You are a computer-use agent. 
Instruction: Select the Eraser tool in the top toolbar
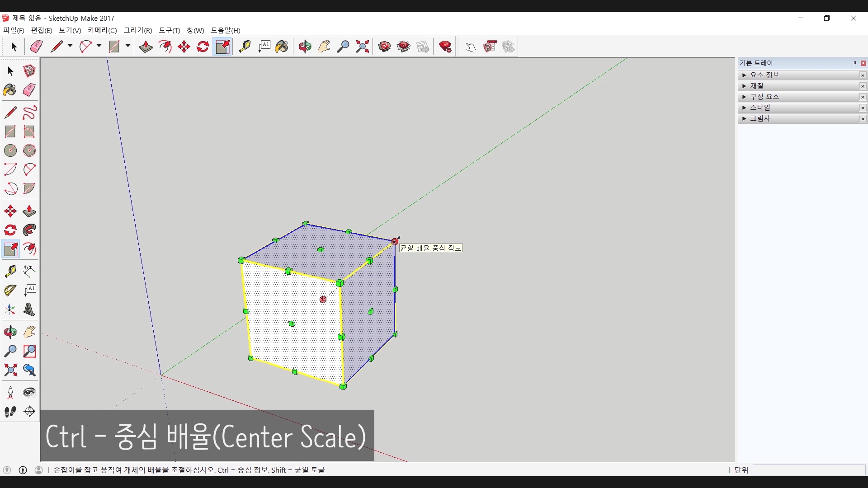(x=36, y=47)
